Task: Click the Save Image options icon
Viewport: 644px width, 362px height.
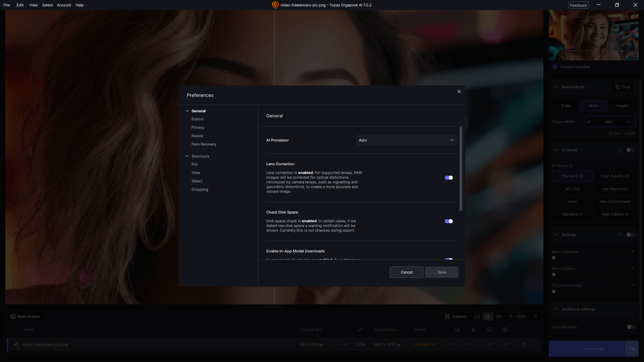Action: pos(632,349)
